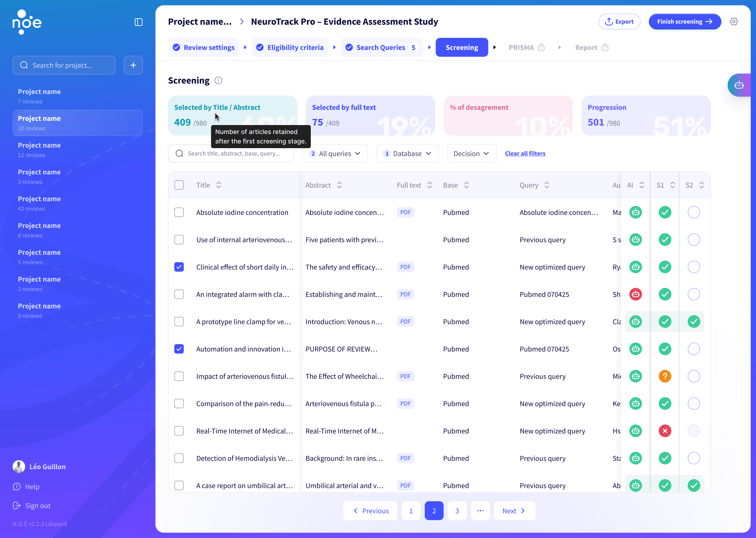This screenshot has width=756, height=538.
Task: Click the search title, abstract field
Action: [233, 153]
